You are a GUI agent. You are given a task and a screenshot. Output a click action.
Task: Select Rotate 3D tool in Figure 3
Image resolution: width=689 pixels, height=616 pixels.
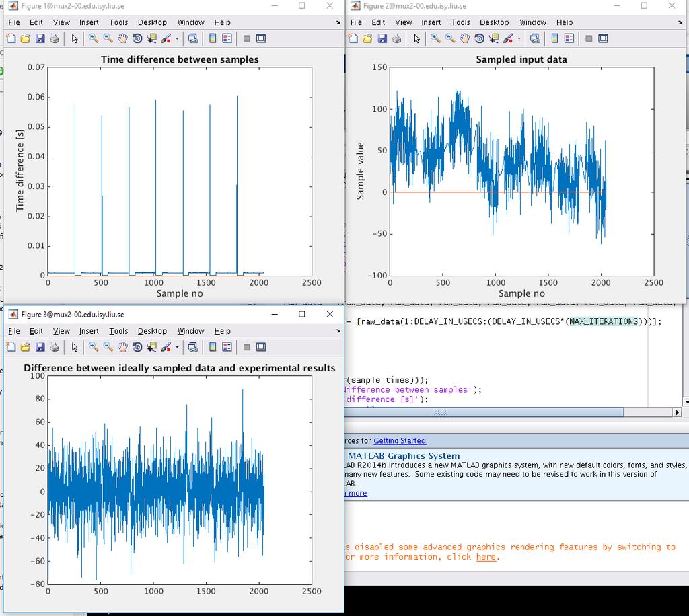pos(137,347)
